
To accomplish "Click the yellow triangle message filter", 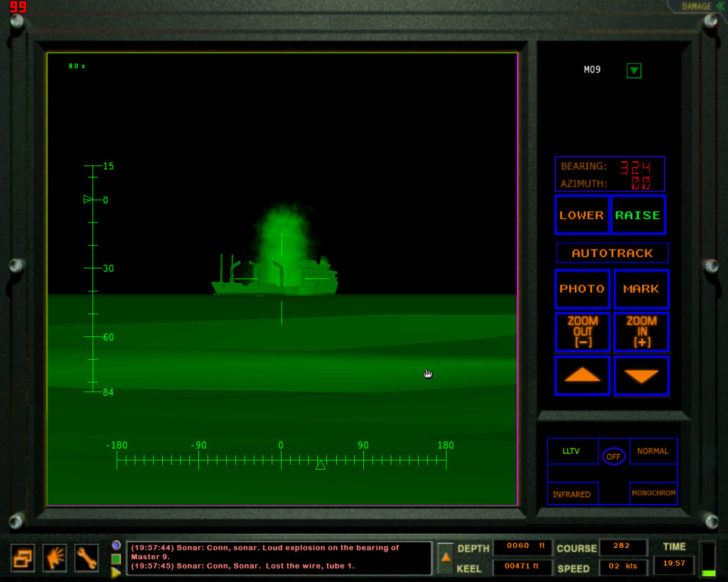I will 116,573.
